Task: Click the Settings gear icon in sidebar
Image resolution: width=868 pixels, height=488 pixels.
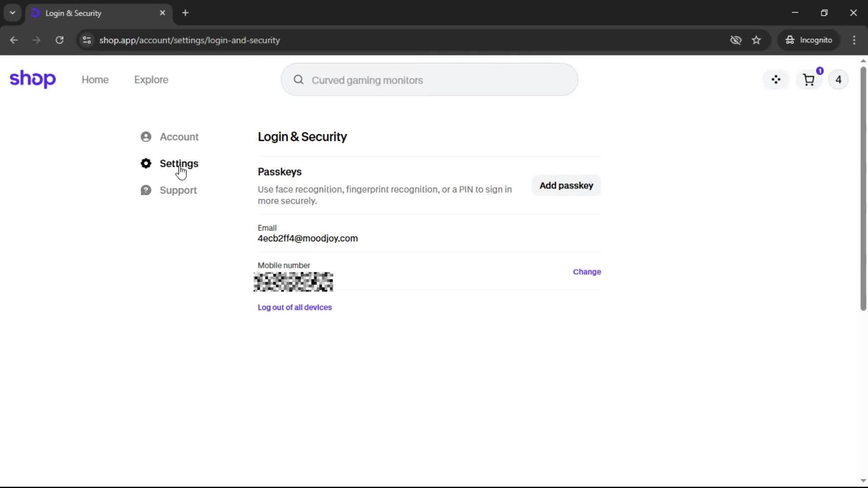Action: (146, 164)
